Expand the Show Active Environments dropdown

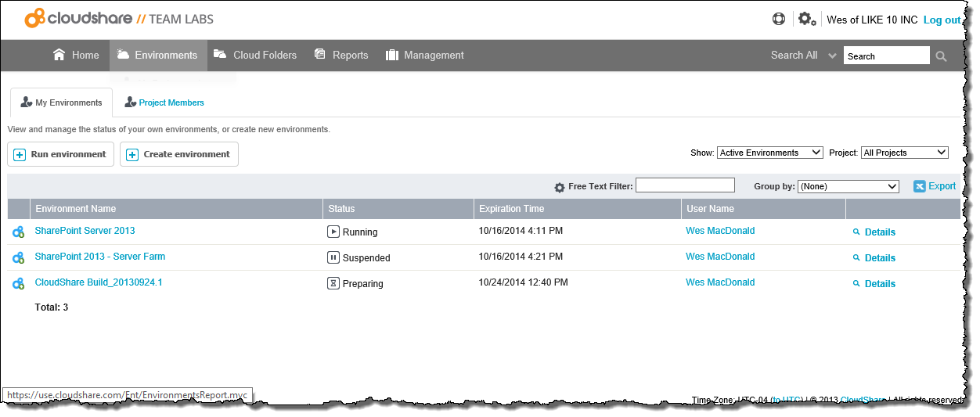(769, 153)
